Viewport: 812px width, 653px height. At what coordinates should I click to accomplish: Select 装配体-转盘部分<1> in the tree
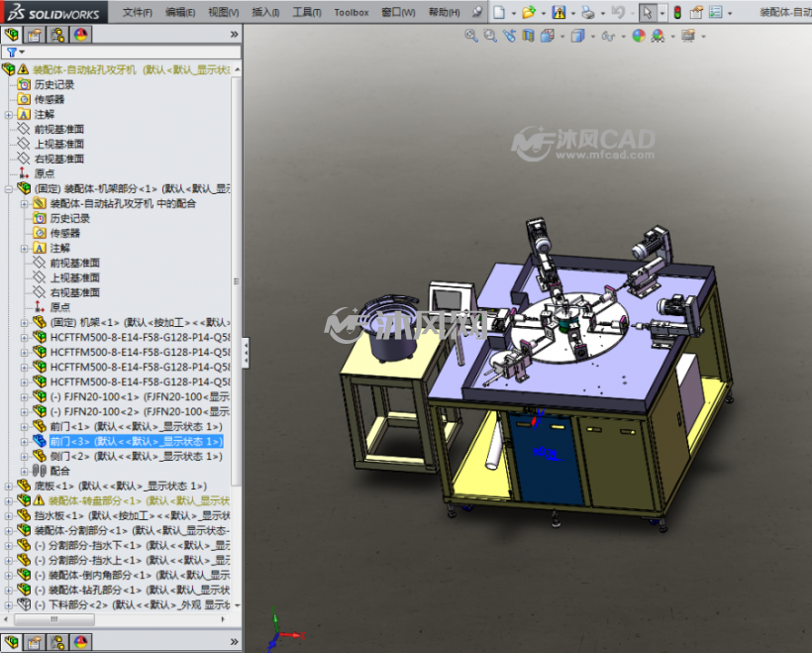coord(139,500)
